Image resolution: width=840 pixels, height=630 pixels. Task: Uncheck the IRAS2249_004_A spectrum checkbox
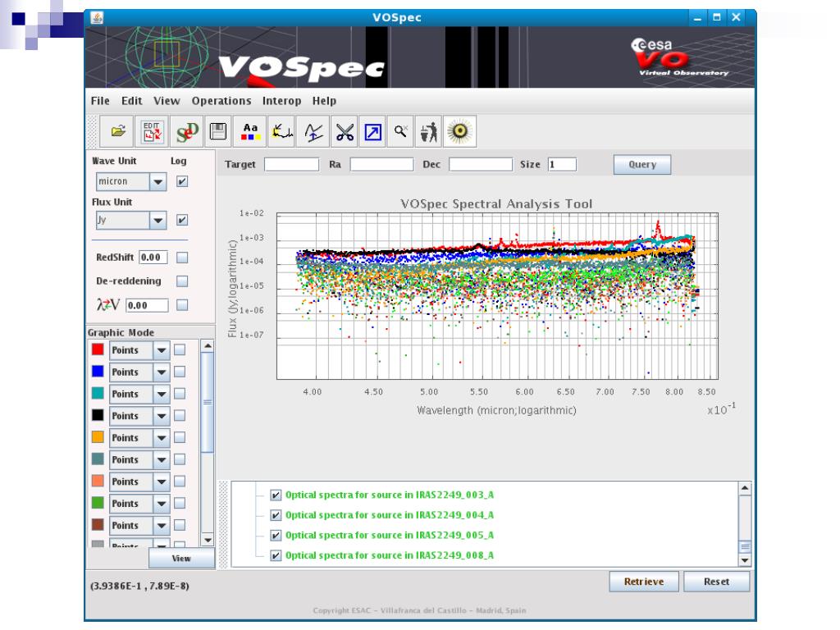[x=276, y=515]
